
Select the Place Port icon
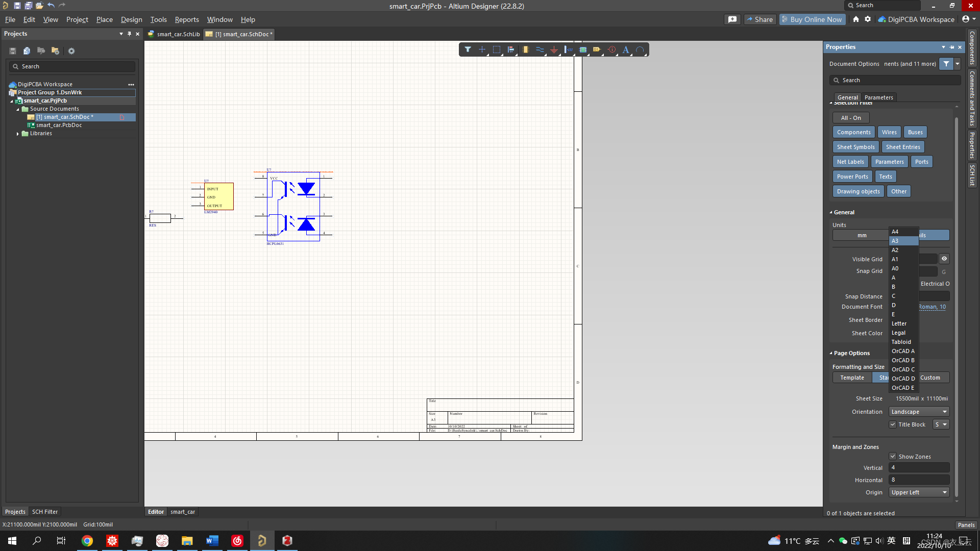click(x=597, y=49)
